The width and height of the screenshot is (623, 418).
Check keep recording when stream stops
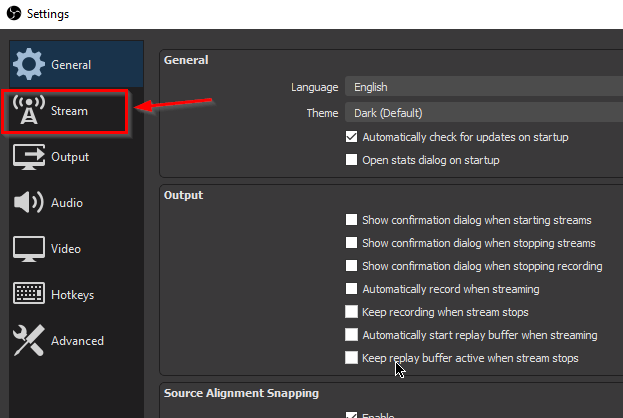click(x=351, y=312)
